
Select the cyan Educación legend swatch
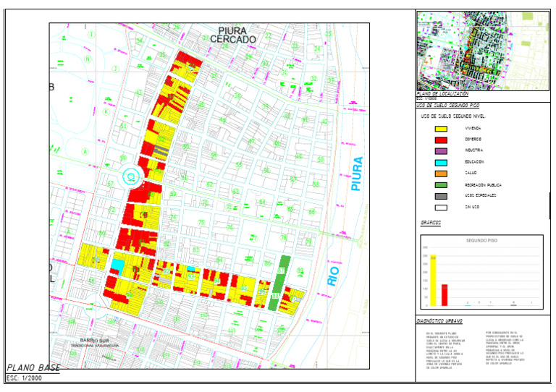[441, 163]
